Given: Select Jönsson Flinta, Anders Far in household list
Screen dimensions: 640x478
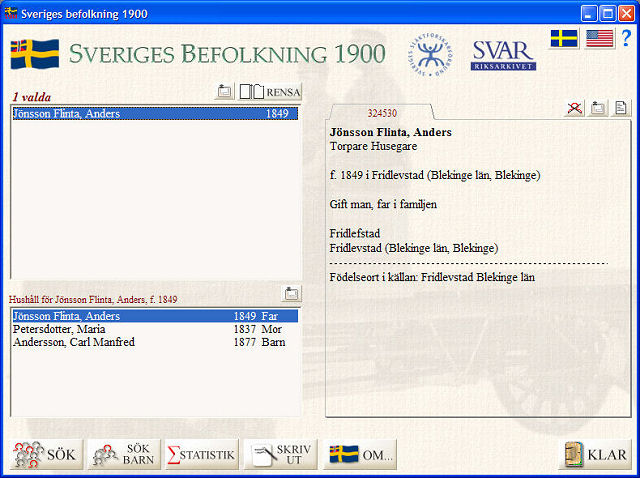Looking at the screenshot, I should tap(155, 316).
